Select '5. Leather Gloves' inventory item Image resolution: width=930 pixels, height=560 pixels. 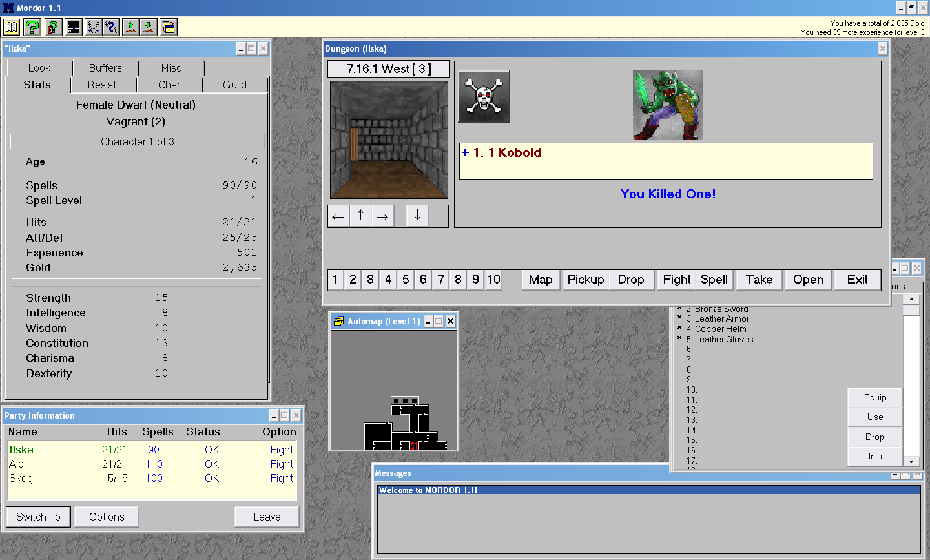[719, 339]
